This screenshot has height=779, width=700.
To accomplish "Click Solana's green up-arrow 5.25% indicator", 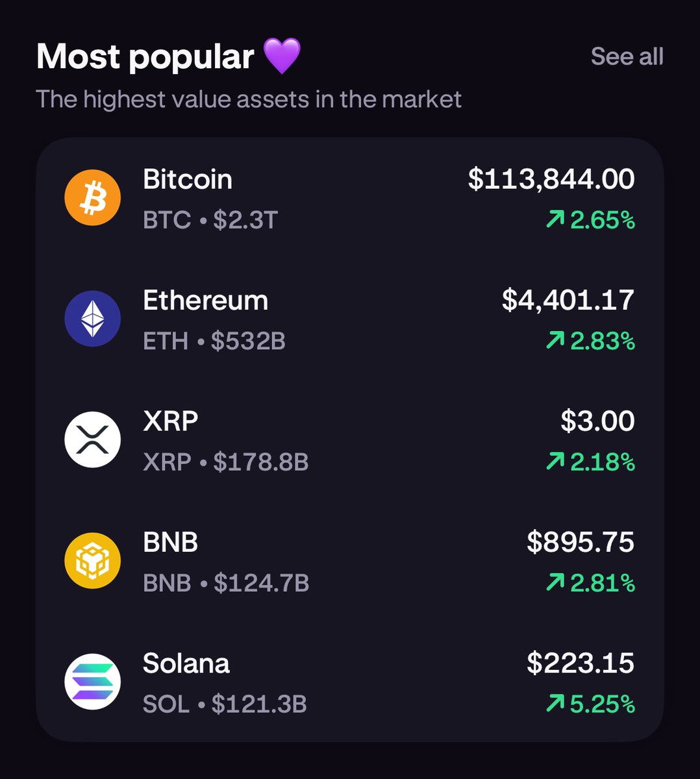I will coord(590,704).
